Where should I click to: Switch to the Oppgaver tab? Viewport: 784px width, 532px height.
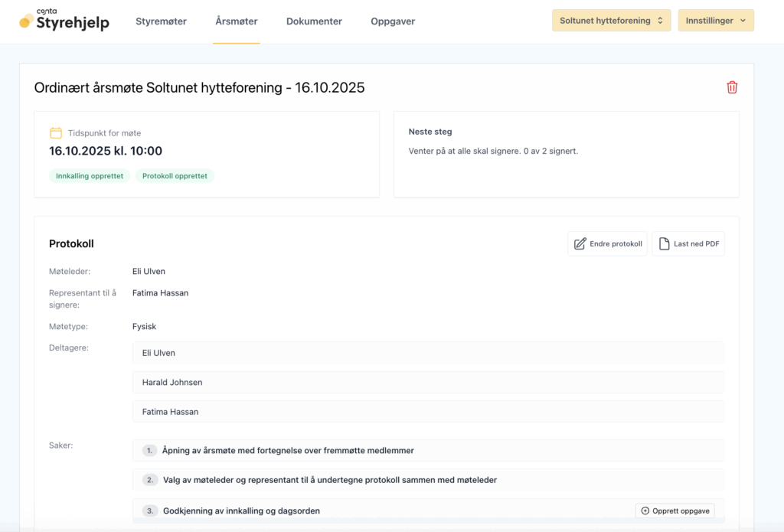click(393, 21)
